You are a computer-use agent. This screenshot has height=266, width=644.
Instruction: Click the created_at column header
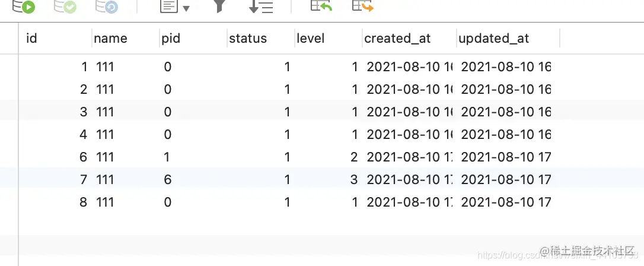tap(409, 38)
